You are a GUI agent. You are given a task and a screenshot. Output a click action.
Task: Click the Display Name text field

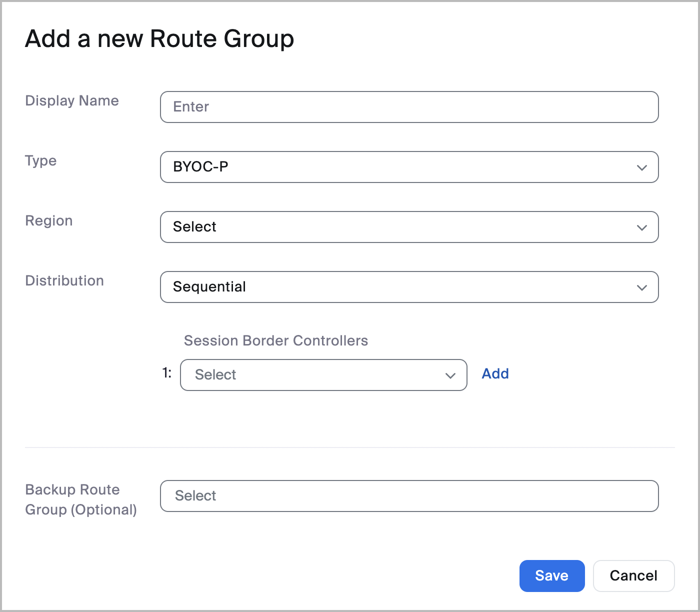pos(409,107)
